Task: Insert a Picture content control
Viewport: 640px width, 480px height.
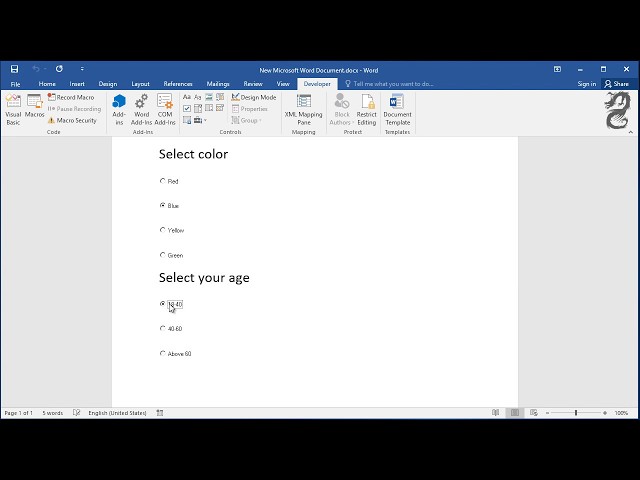Action: point(209,97)
